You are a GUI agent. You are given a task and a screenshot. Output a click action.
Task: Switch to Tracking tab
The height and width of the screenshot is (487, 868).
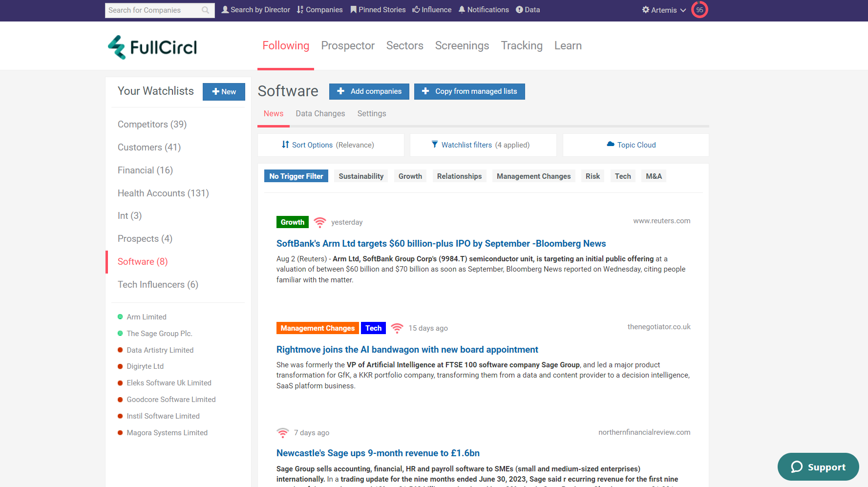pos(522,45)
